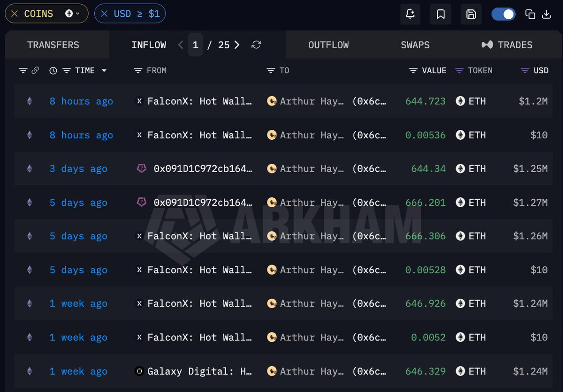This screenshot has height=392, width=563.
Task: Click Arthur Hayes recipient in 644.723 row
Action: 312,101
